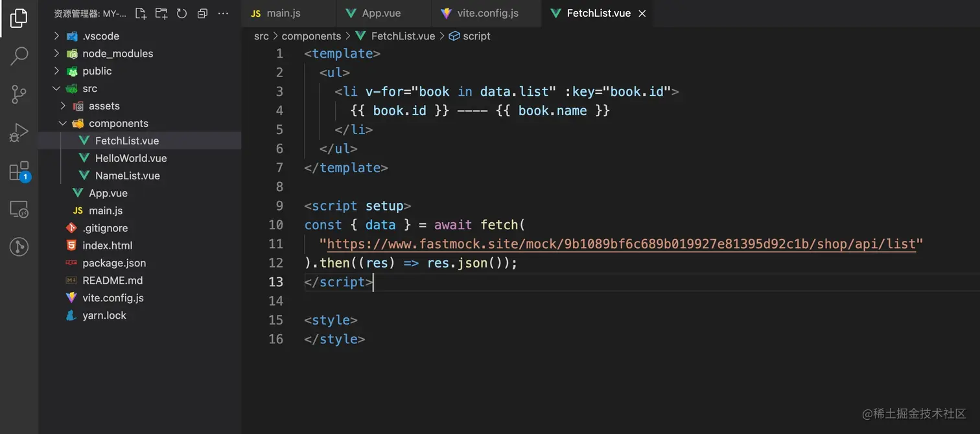Viewport: 980px width, 434px height.
Task: Open the Source Control view
Action: pyautogui.click(x=19, y=95)
